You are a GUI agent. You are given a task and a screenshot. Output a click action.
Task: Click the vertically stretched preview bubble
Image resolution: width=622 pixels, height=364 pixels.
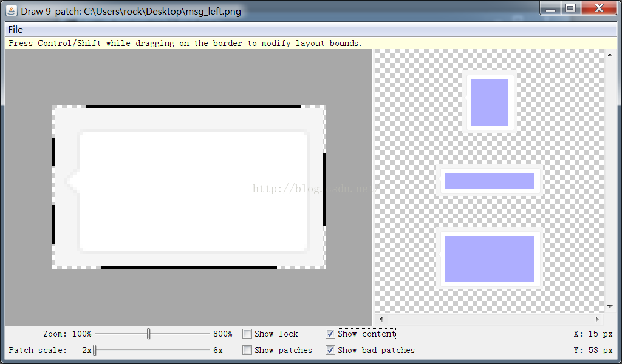(490, 102)
